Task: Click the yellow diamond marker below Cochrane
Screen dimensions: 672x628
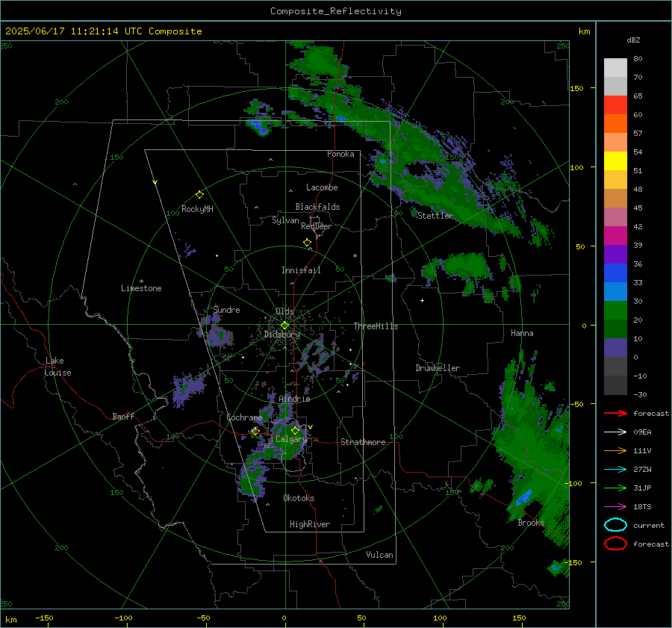Action: (255, 431)
